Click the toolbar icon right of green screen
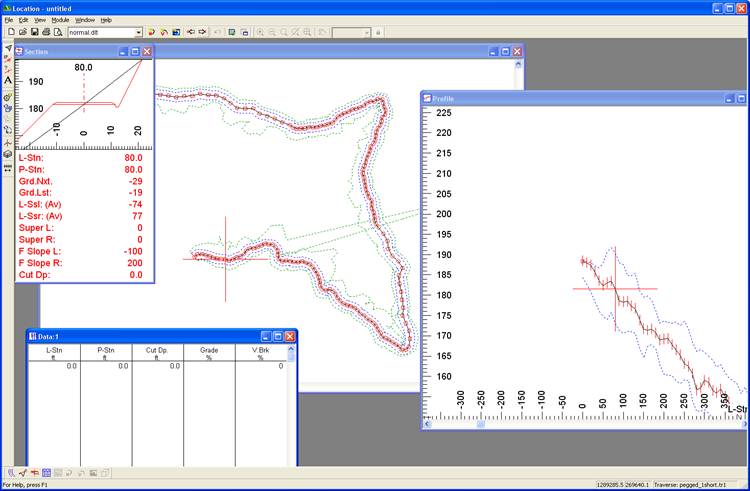This screenshot has width=750, height=491. (244, 32)
